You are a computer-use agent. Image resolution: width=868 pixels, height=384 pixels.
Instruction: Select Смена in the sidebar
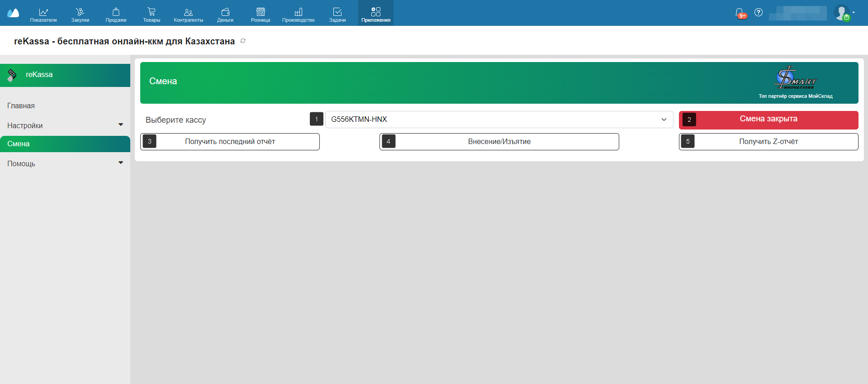tap(19, 144)
